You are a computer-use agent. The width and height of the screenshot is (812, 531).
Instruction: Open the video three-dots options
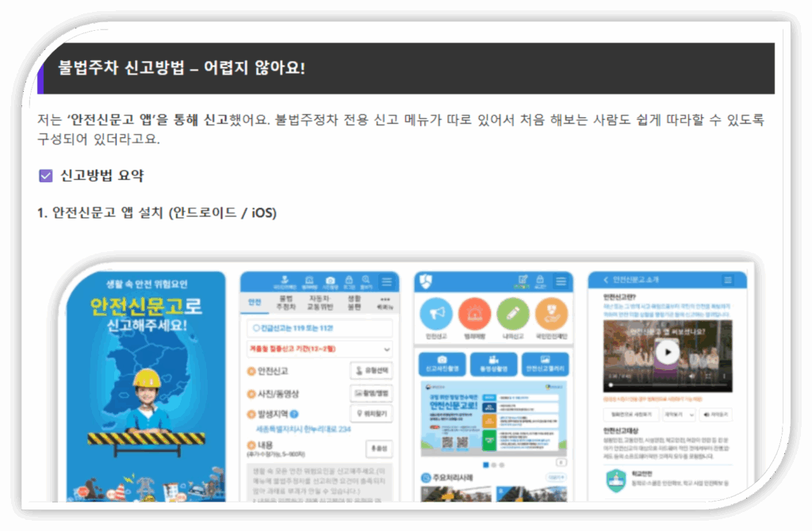pos(724,376)
